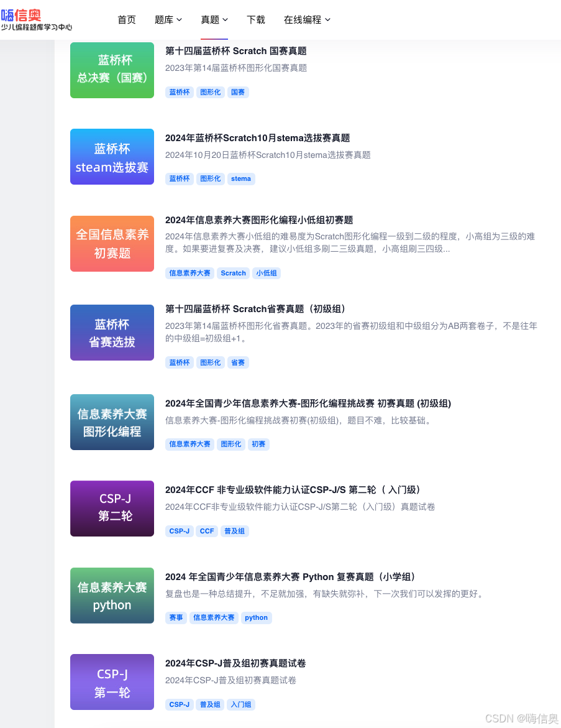
Task: Click 蓝桥杯 tag under stema选拔赛真题
Action: (x=180, y=179)
